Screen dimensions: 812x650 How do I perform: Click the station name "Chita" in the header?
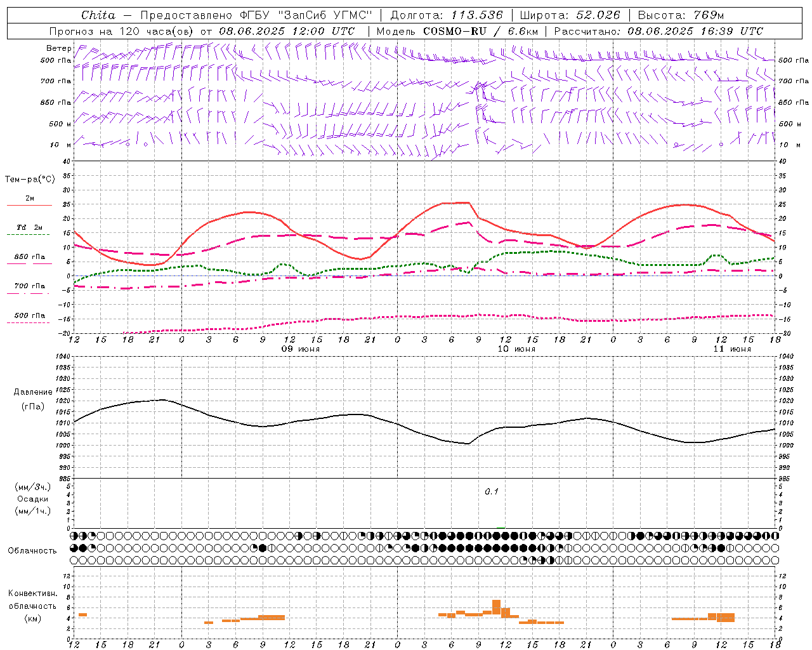[98, 15]
